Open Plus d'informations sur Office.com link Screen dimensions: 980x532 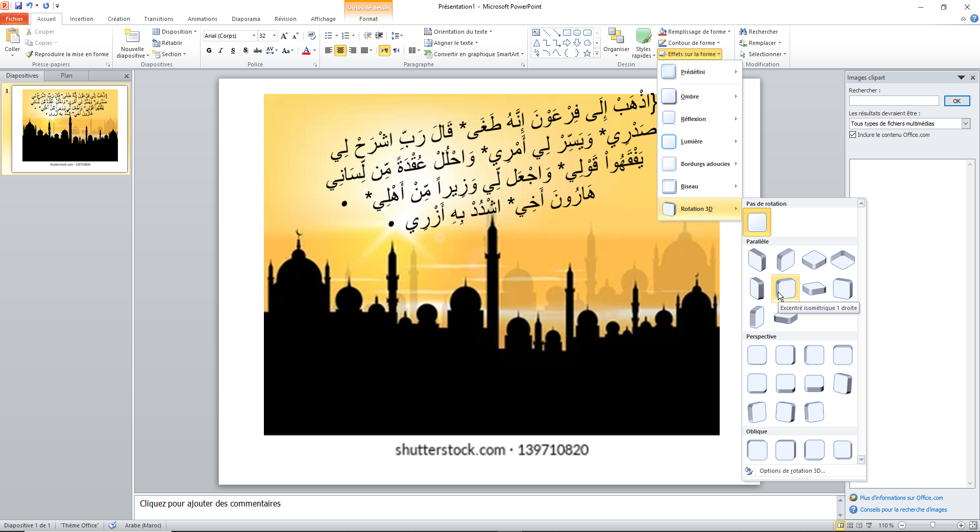[901, 498]
